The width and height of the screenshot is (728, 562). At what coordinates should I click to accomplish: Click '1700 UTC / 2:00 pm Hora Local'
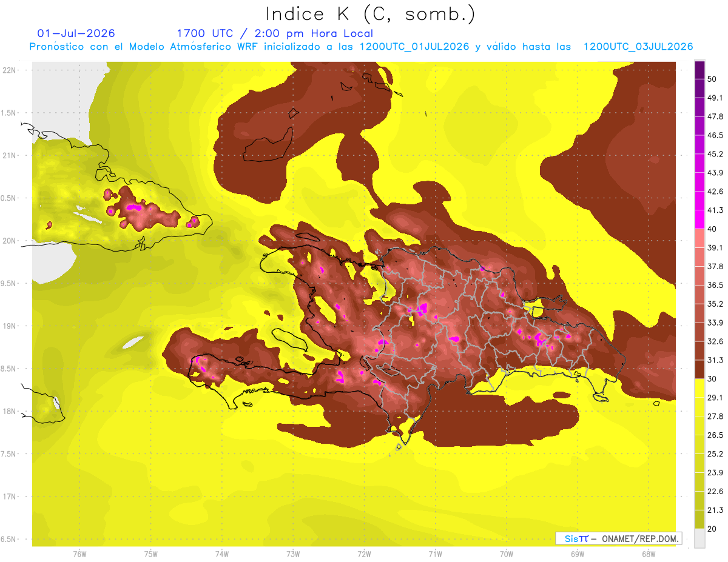pyautogui.click(x=275, y=33)
